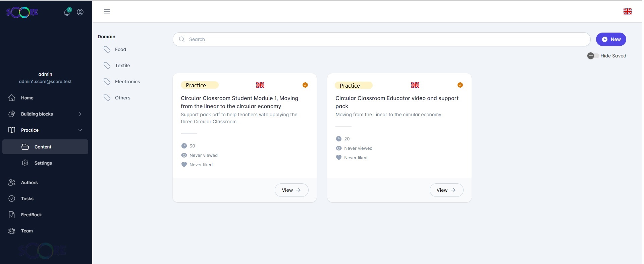Filter by Textile domain
This screenshot has width=644, height=264.
point(122,65)
